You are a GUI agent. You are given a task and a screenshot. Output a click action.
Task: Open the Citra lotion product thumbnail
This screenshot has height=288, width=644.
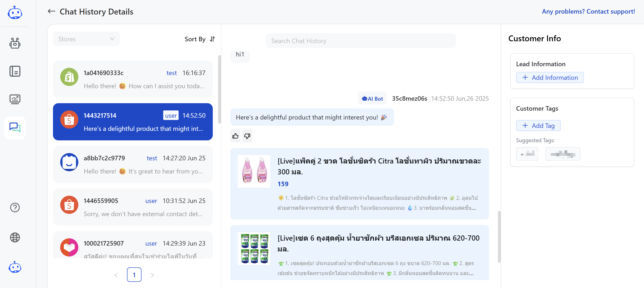tap(254, 171)
